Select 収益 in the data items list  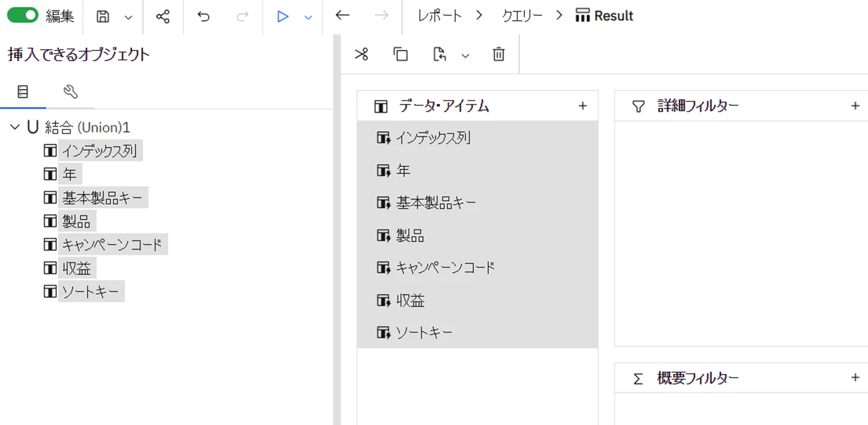point(477,300)
